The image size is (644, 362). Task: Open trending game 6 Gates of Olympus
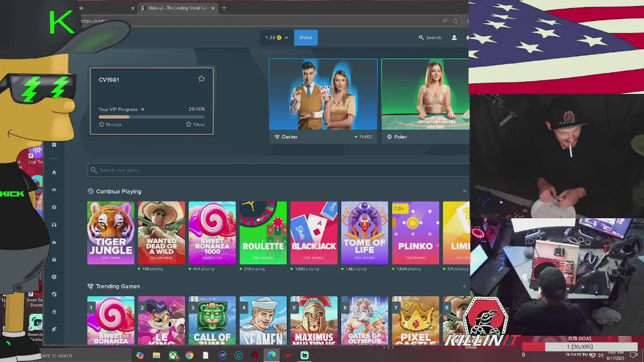coord(365,320)
